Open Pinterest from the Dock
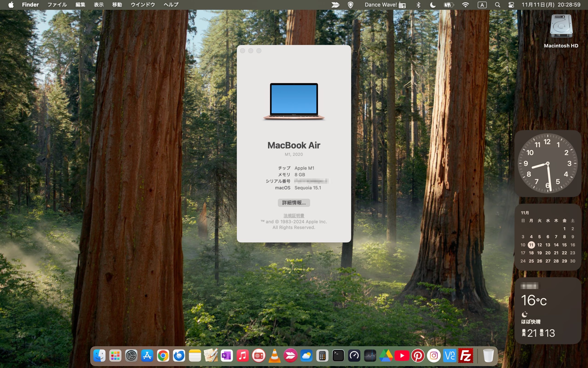 click(418, 356)
